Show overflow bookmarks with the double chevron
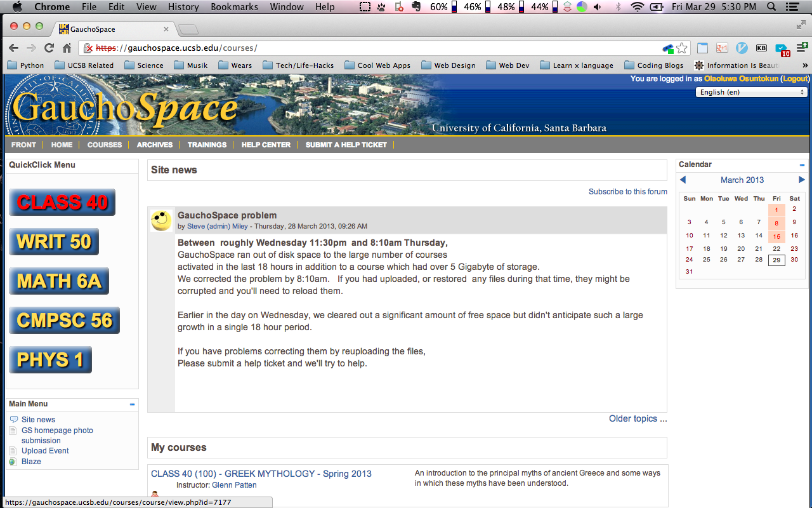The height and width of the screenshot is (508, 812). coord(805,65)
